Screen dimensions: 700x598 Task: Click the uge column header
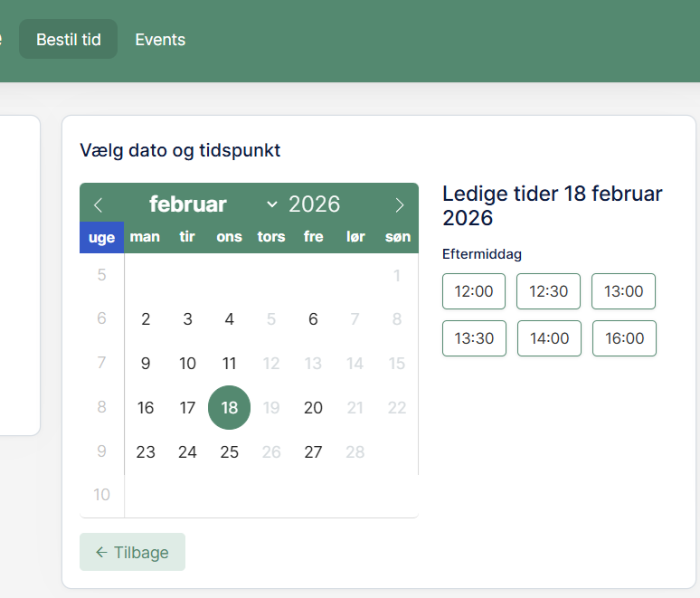(102, 237)
